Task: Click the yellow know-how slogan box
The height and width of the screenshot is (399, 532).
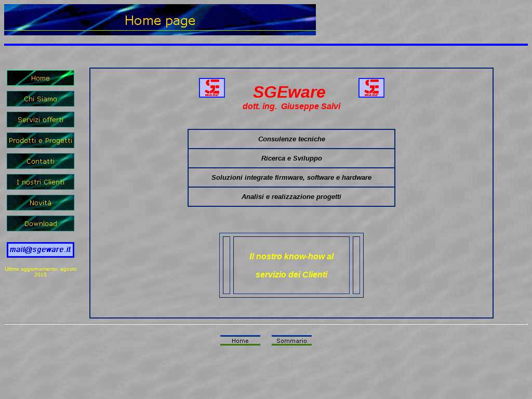Action: pyautogui.click(x=291, y=265)
